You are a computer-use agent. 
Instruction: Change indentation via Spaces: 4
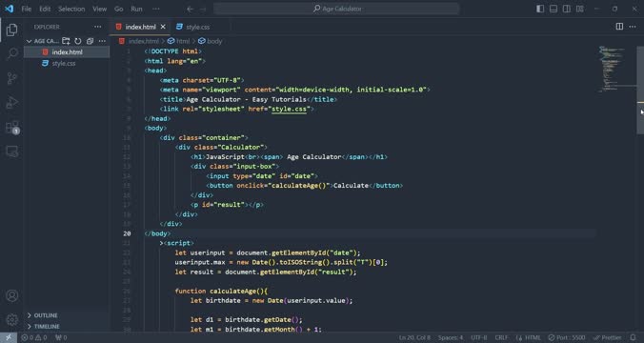(451, 337)
